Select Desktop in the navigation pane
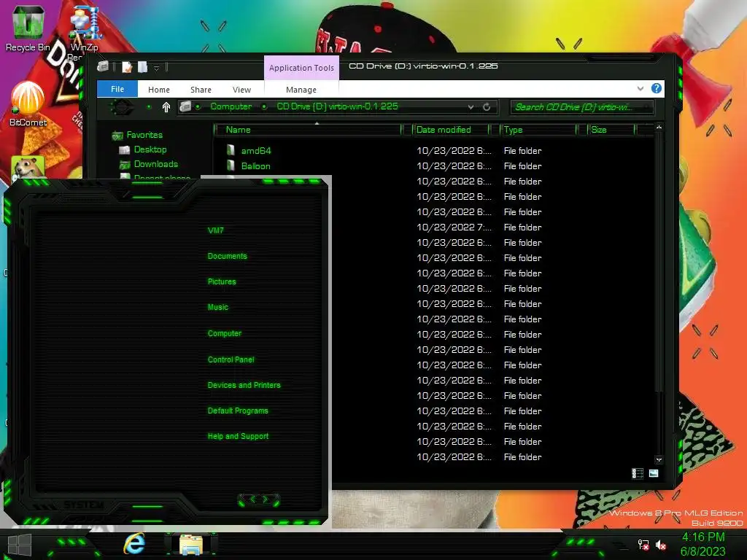The width and height of the screenshot is (747, 560). 150,149
